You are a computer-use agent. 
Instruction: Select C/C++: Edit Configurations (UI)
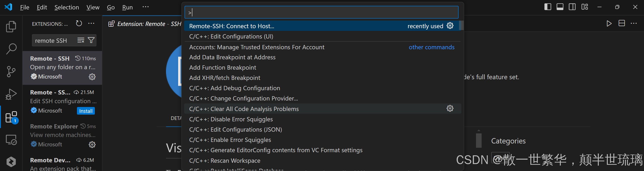click(x=322, y=36)
